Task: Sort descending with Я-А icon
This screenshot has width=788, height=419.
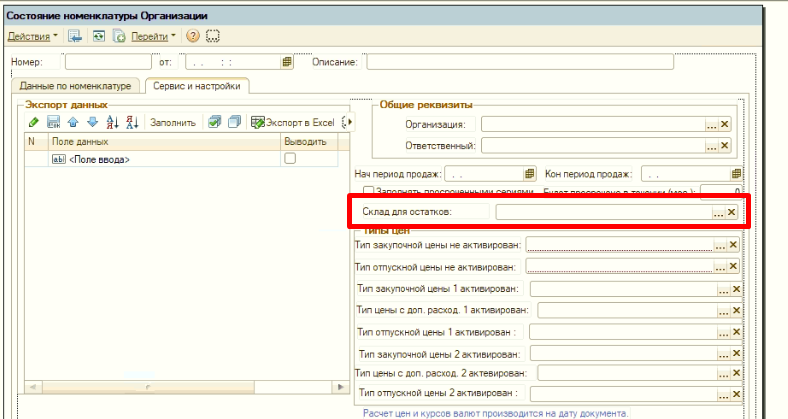Action: coord(130,122)
